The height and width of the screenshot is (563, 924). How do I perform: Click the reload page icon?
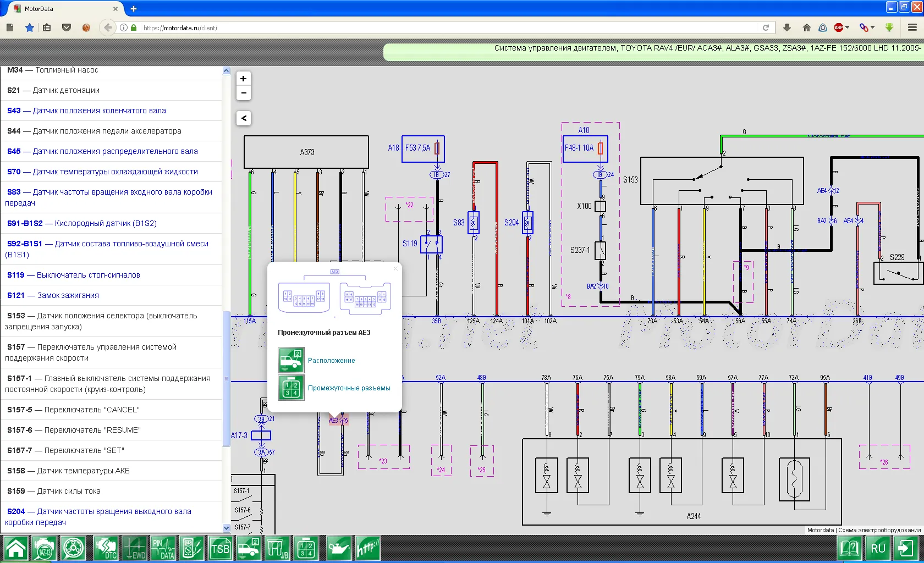[x=766, y=27]
